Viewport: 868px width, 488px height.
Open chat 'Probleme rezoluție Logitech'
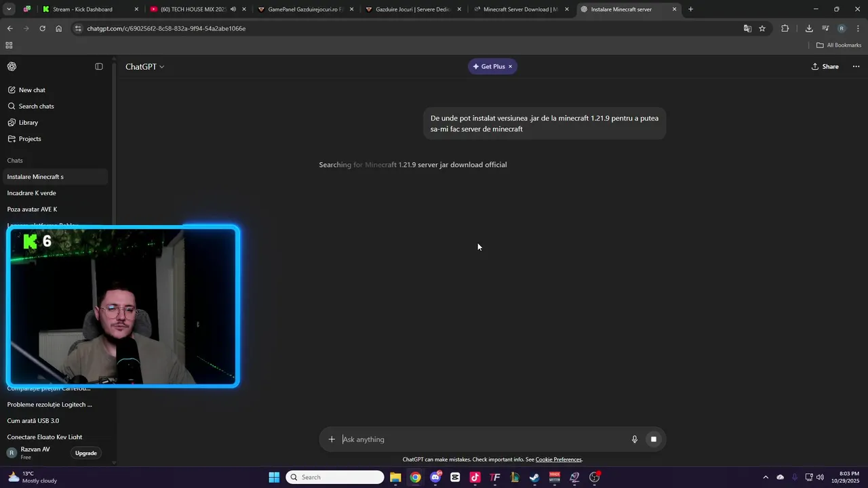point(54,405)
